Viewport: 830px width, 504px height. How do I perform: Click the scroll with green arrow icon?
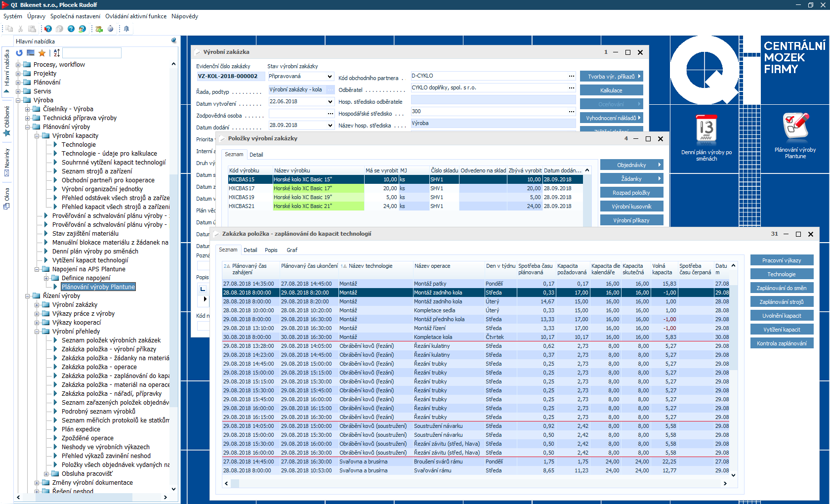coord(99,29)
